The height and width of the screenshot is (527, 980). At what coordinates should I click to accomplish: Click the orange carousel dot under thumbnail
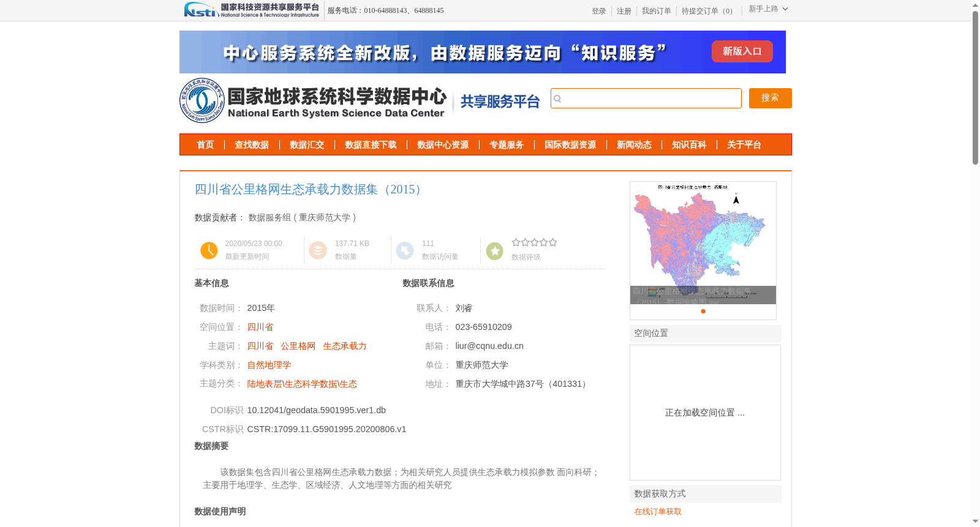pos(703,311)
